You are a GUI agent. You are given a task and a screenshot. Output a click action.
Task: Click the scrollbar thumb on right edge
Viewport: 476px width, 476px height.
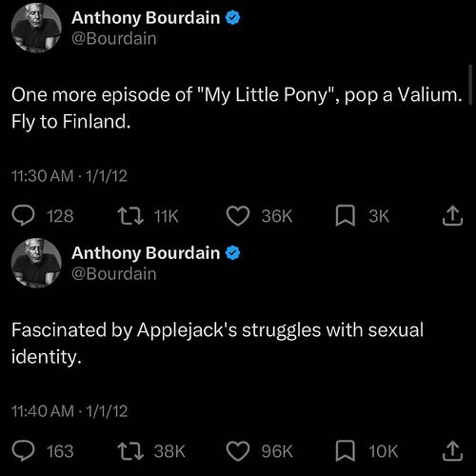point(470,85)
